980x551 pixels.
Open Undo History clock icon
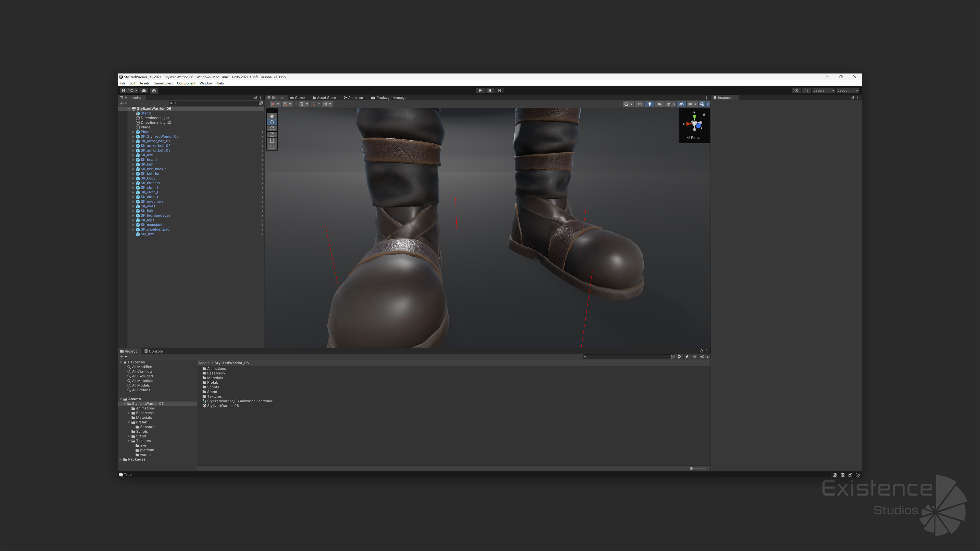pos(796,91)
